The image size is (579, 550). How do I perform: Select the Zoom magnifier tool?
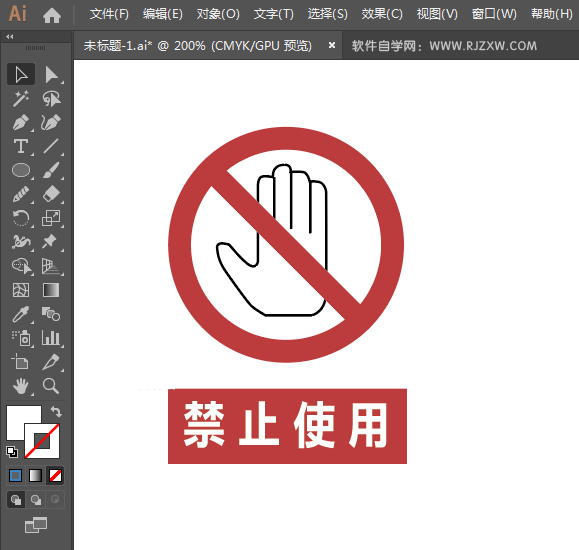(51, 386)
